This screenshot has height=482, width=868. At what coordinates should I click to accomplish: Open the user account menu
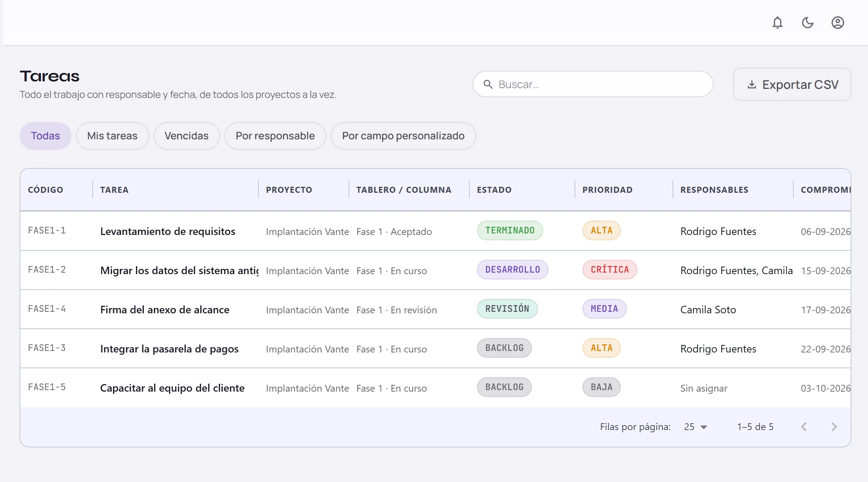tap(838, 23)
